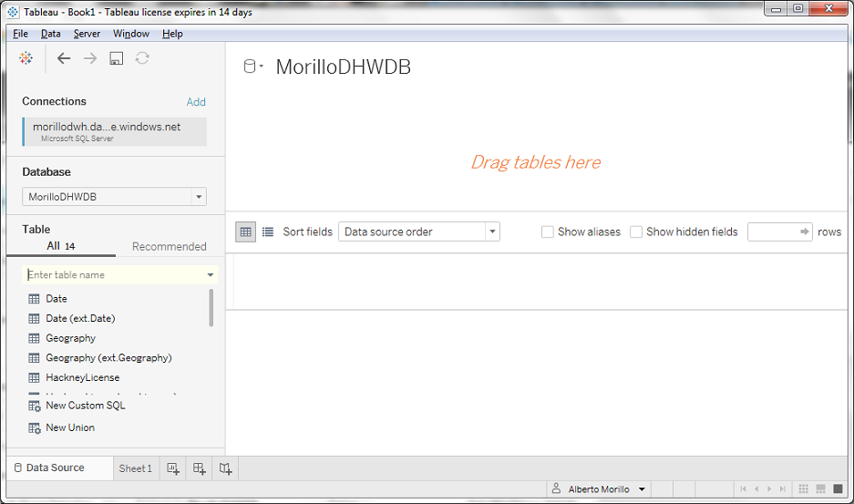854x504 pixels.
Task: Click the HackneyLicense table grid icon
Action: [x=34, y=378]
